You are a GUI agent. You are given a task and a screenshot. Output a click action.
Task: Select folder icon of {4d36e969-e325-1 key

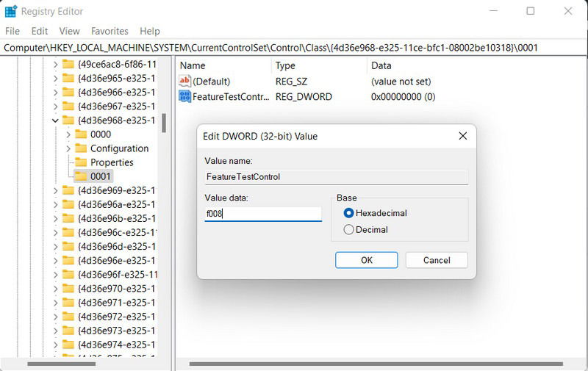68,190
